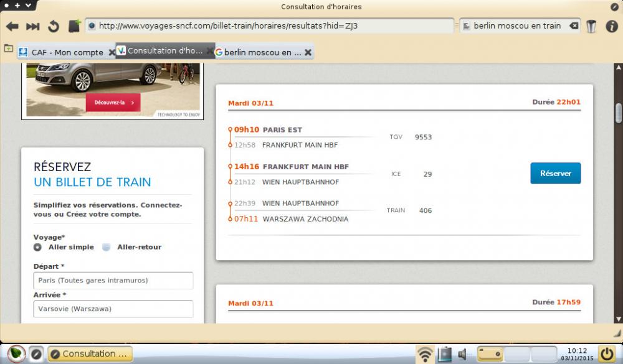The image size is (623, 364).
Task: Close the CAF - Mon compte tab
Action: 112,52
